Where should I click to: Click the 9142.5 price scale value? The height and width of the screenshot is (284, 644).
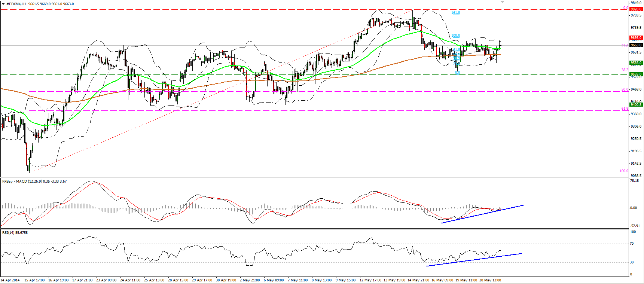click(636, 164)
